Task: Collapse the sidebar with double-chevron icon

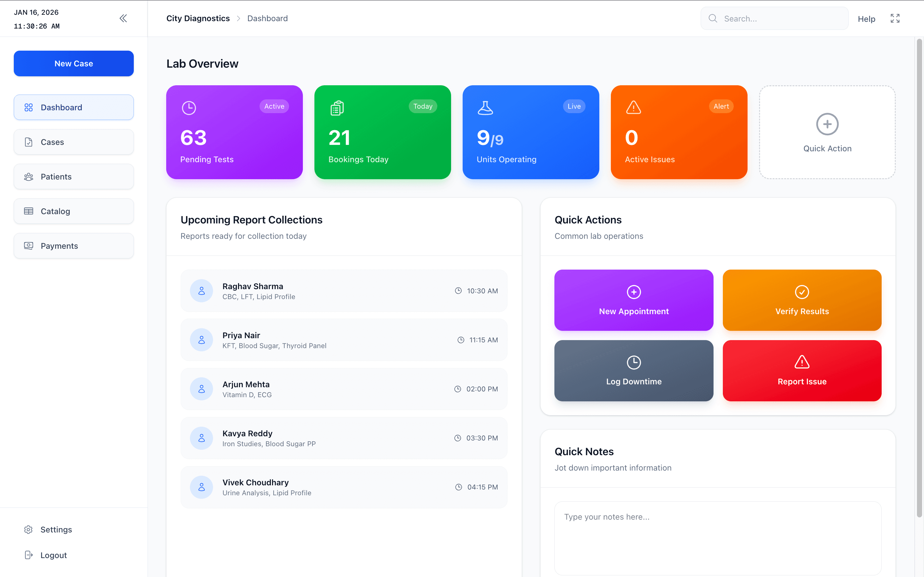Action: (123, 18)
